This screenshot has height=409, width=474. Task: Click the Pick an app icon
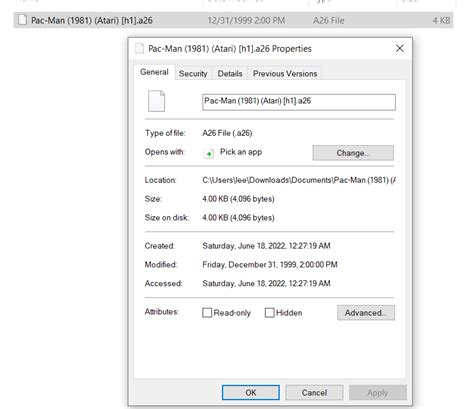pos(209,153)
